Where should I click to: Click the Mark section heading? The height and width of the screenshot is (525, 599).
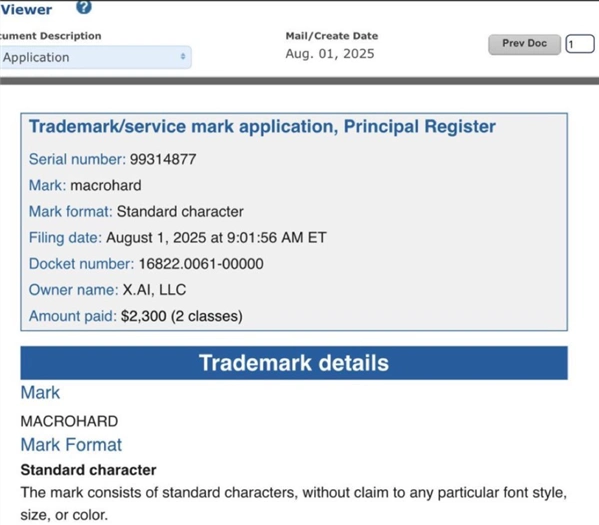point(40,393)
